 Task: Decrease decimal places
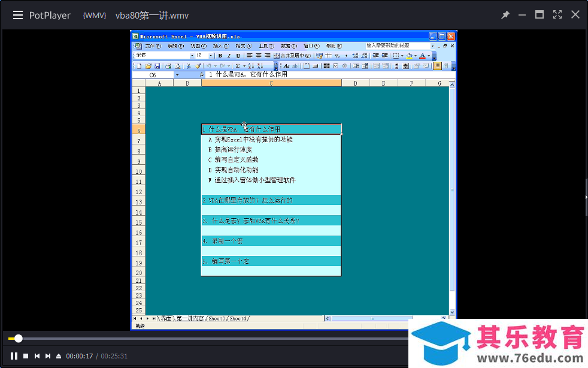click(x=365, y=56)
